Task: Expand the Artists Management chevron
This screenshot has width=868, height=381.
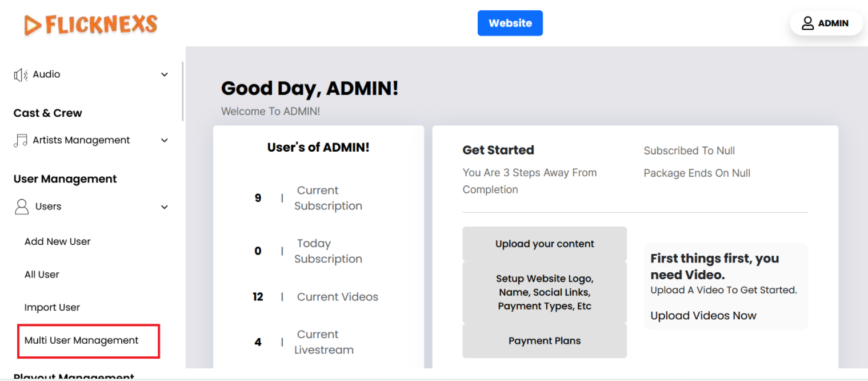Action: [x=165, y=141]
